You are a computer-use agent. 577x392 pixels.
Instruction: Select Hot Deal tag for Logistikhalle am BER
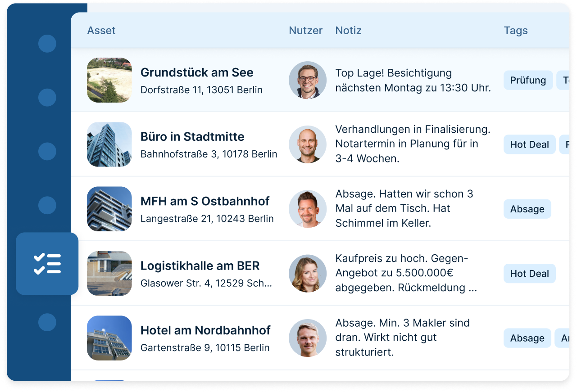click(x=529, y=273)
